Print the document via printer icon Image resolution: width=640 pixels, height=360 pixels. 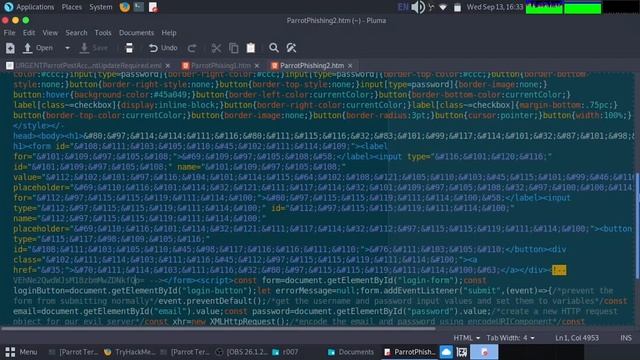(129, 48)
